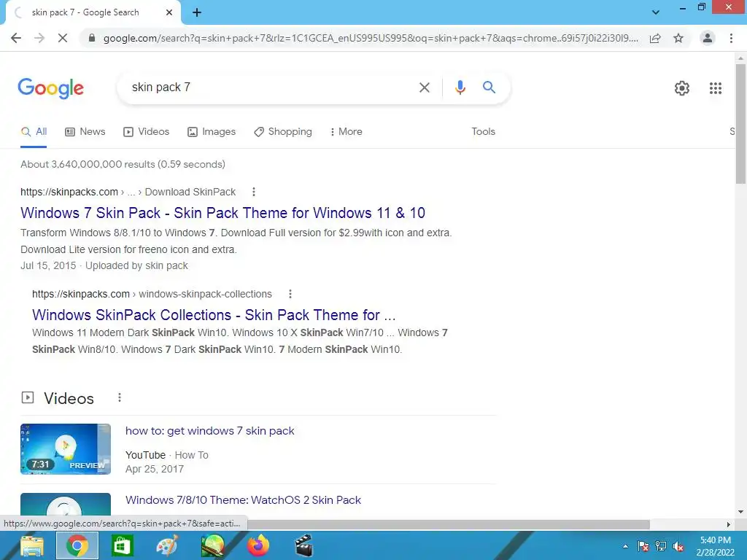Viewport: 747px width, 560px height.
Task: Open WatchOS 2 Skin Pack video link
Action: pos(243,500)
